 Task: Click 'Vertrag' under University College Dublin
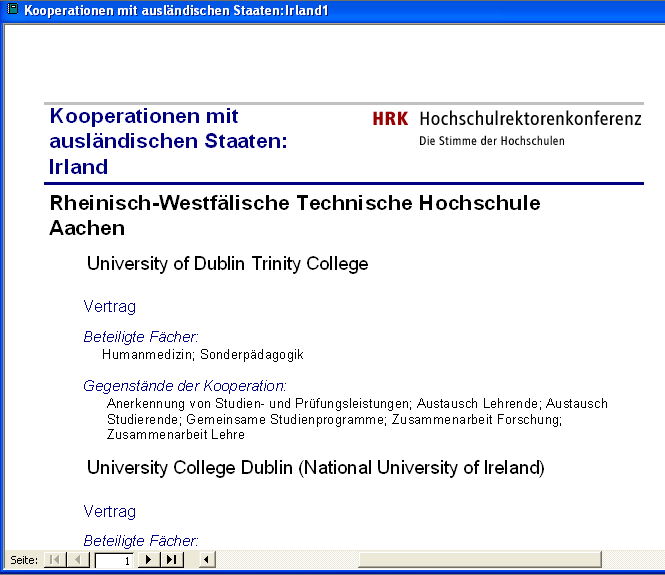point(110,511)
